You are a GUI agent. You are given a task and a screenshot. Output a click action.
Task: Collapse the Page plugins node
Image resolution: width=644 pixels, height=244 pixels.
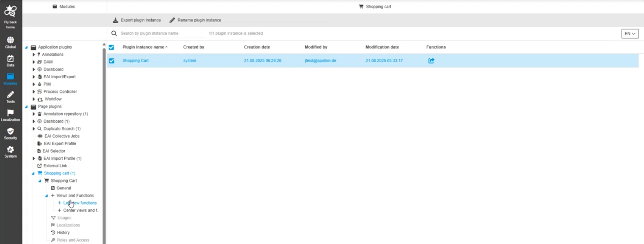click(x=26, y=107)
